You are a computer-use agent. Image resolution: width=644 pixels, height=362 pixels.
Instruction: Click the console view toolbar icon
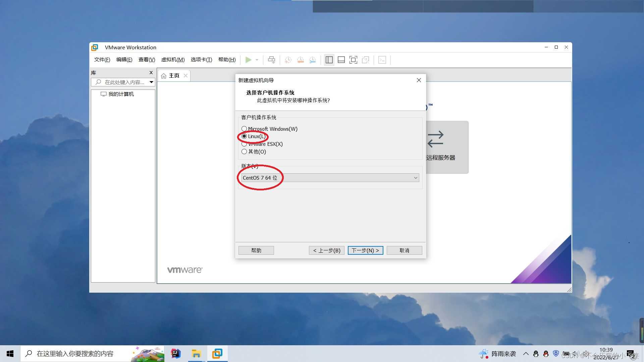coord(382,60)
